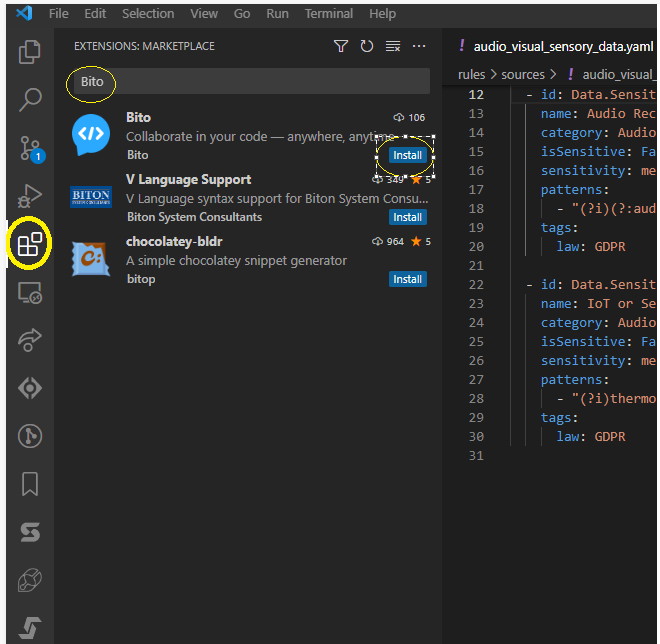Select the audio_visual_sensory_data.yaml editor tab
This screenshot has width=660, height=644.
coord(556,46)
